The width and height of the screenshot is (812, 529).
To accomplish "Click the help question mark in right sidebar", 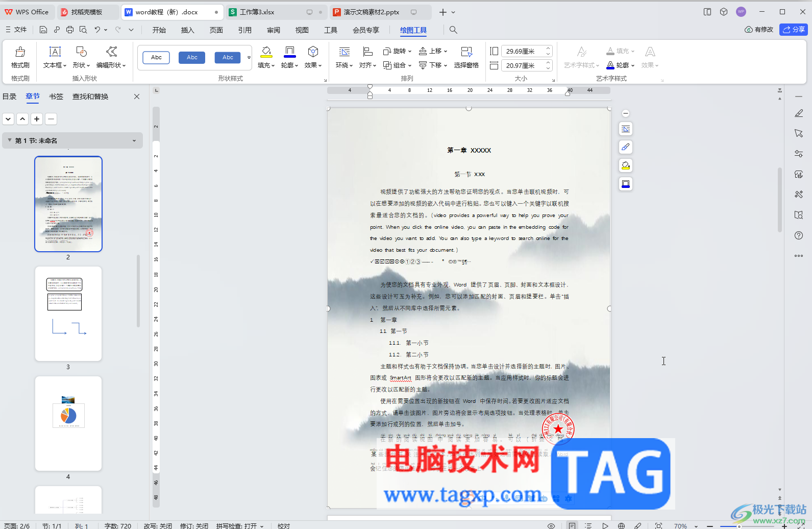I will point(799,235).
